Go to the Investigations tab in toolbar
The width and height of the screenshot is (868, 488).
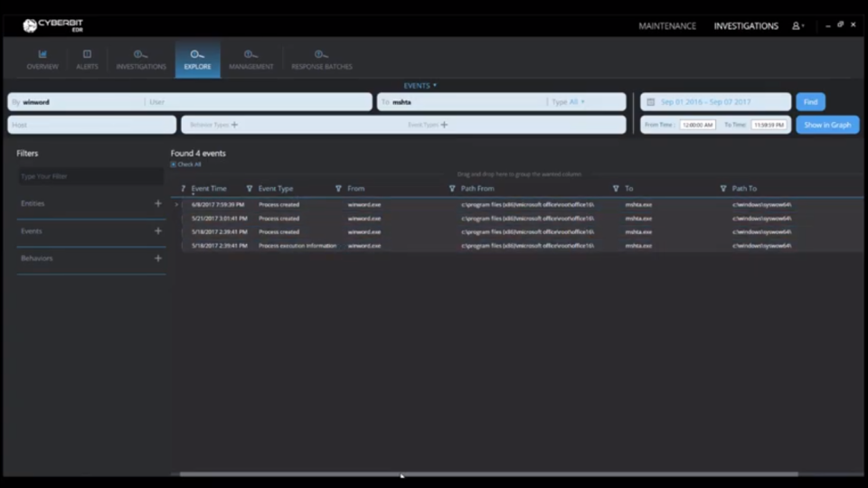point(141,59)
